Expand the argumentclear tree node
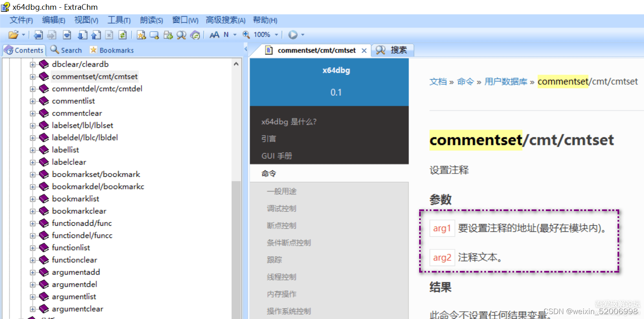Screen dimensions: 644x319 coord(33,309)
